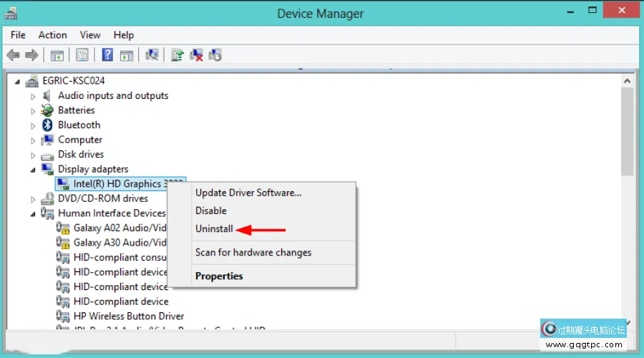Open the Action menu
The image size is (644, 358).
[52, 35]
